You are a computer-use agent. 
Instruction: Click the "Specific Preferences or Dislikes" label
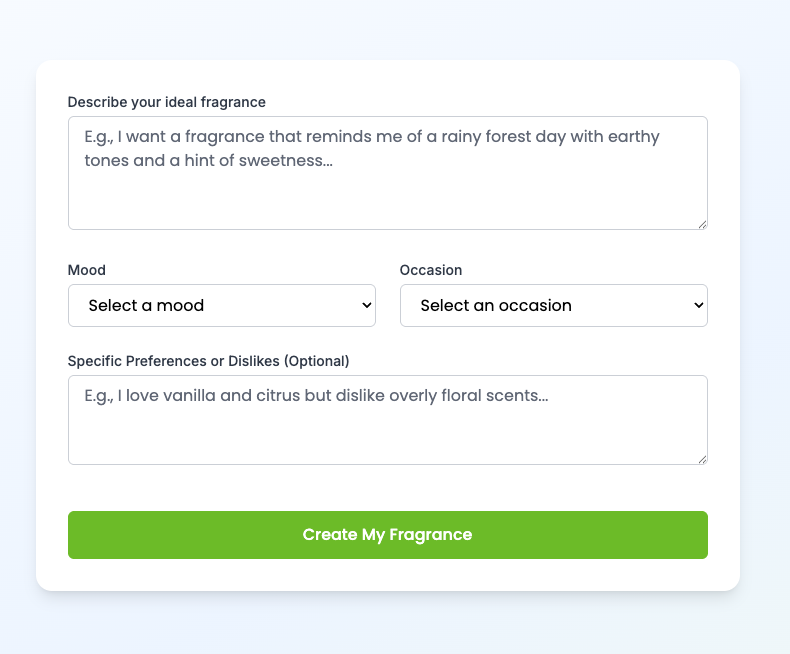[x=175, y=360]
